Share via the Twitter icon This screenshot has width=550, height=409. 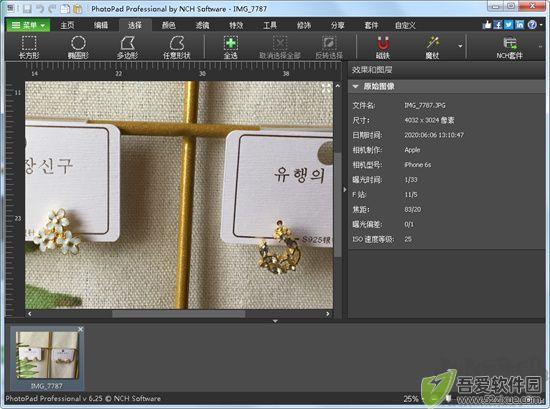coord(509,25)
